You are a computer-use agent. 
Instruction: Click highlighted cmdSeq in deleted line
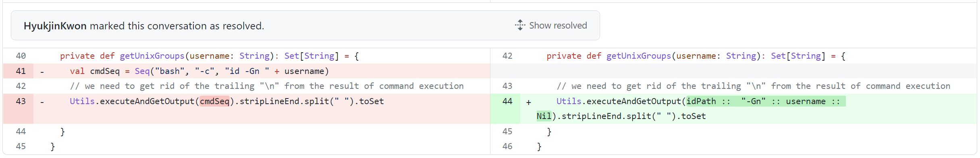(x=215, y=101)
